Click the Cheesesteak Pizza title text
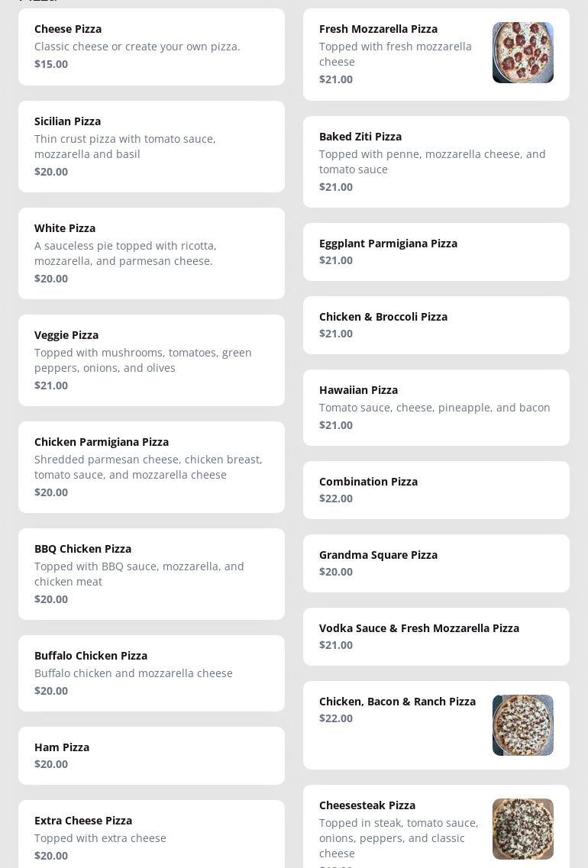Image resolution: width=588 pixels, height=868 pixels. 367,805
